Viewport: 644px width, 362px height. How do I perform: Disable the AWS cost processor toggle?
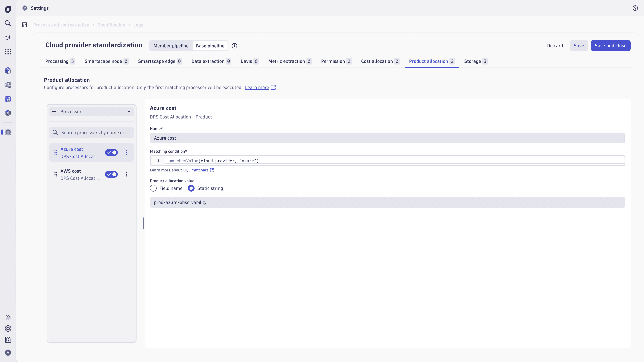pyautogui.click(x=111, y=174)
